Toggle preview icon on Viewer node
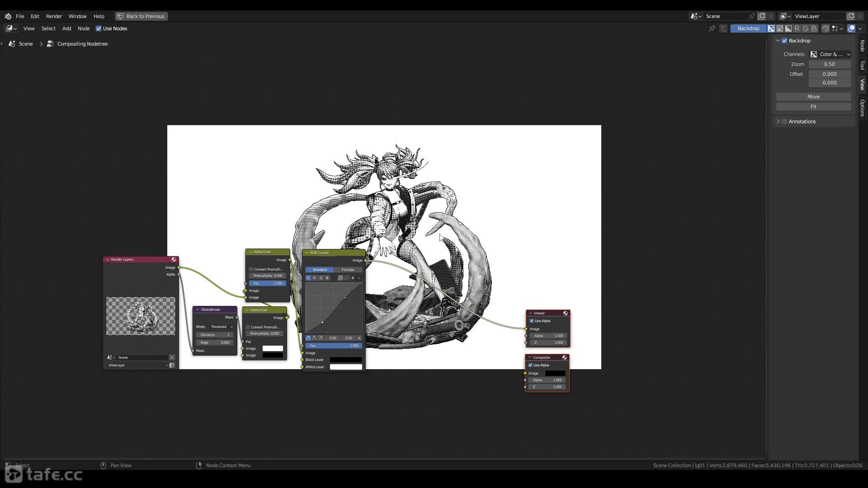The image size is (868, 488). click(565, 313)
